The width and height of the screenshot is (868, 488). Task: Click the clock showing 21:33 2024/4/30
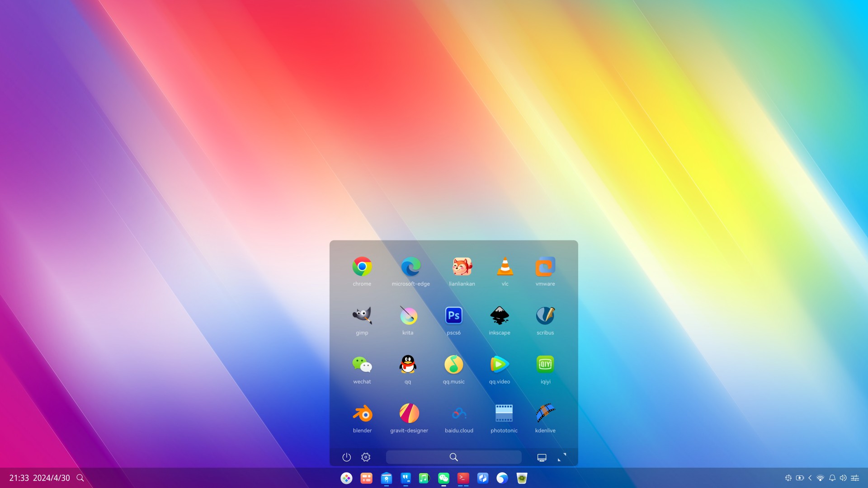pos(40,478)
